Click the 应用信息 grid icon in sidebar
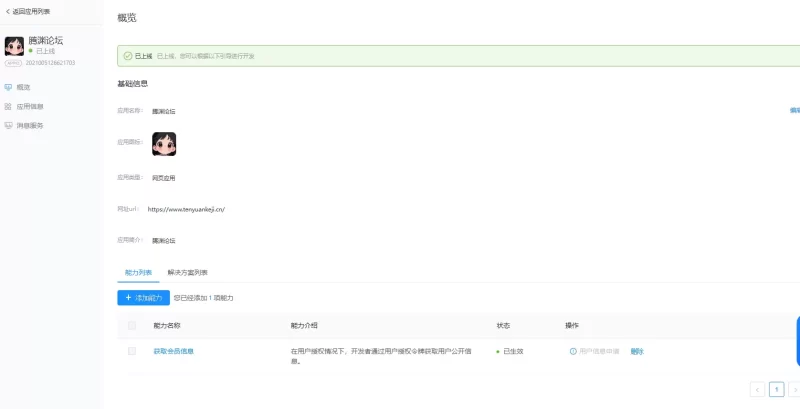The image size is (800, 409). 8,107
